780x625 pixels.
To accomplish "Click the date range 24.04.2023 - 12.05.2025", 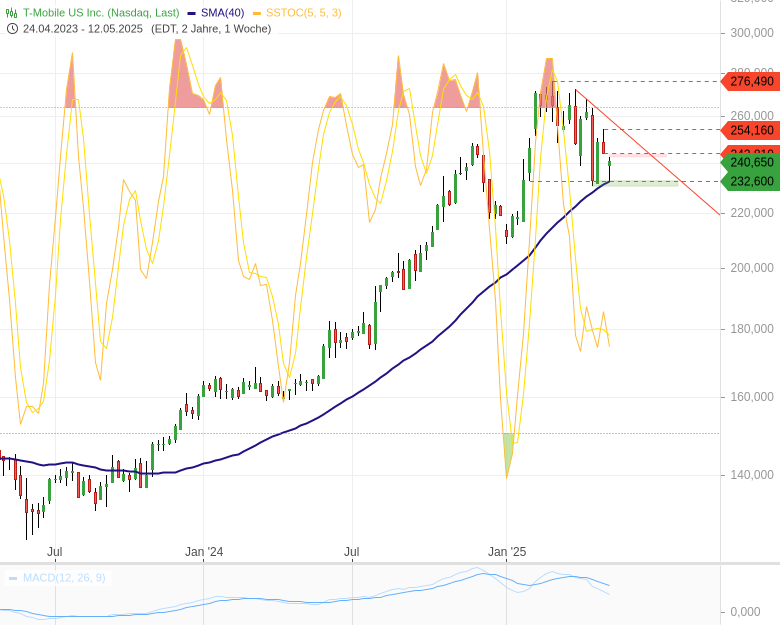I will pos(83,29).
